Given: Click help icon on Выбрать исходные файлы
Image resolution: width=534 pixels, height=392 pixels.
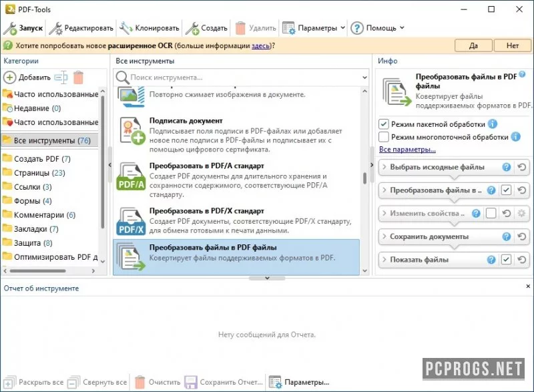Looking at the screenshot, I should coord(507,167).
